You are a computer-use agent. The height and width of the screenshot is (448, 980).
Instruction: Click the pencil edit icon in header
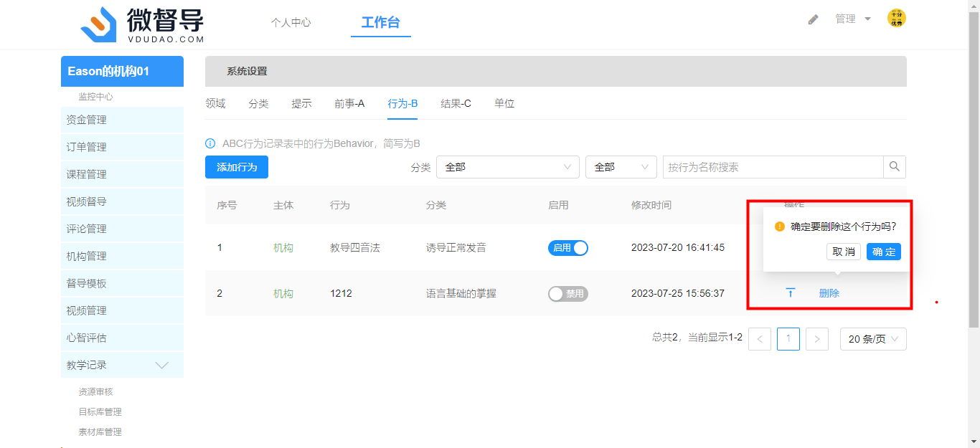tap(813, 19)
